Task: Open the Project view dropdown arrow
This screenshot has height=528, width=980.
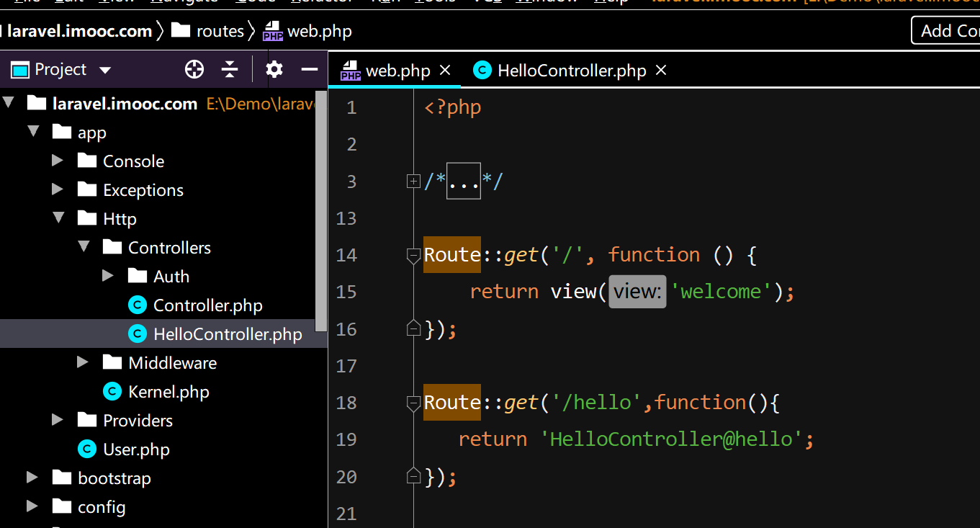Action: pos(105,70)
